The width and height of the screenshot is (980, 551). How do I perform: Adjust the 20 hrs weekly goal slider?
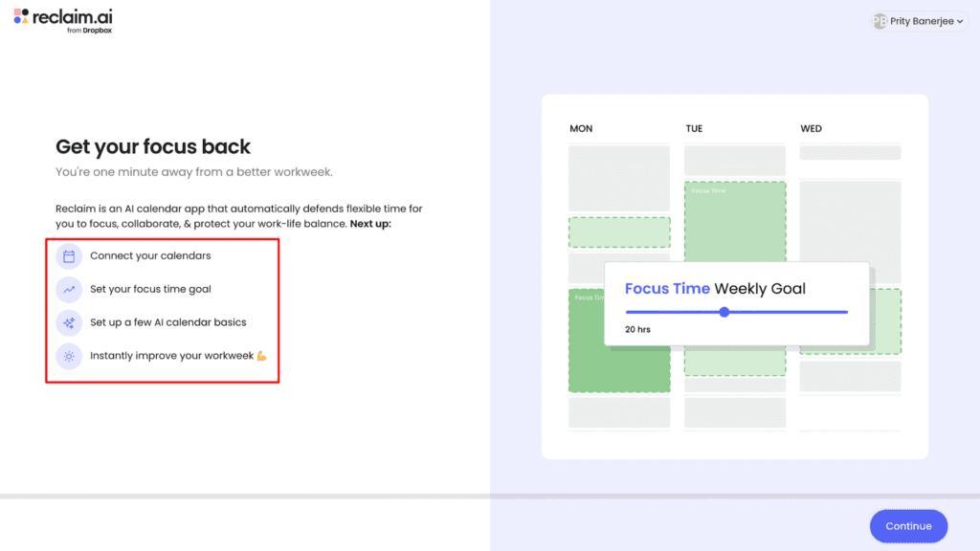[724, 312]
